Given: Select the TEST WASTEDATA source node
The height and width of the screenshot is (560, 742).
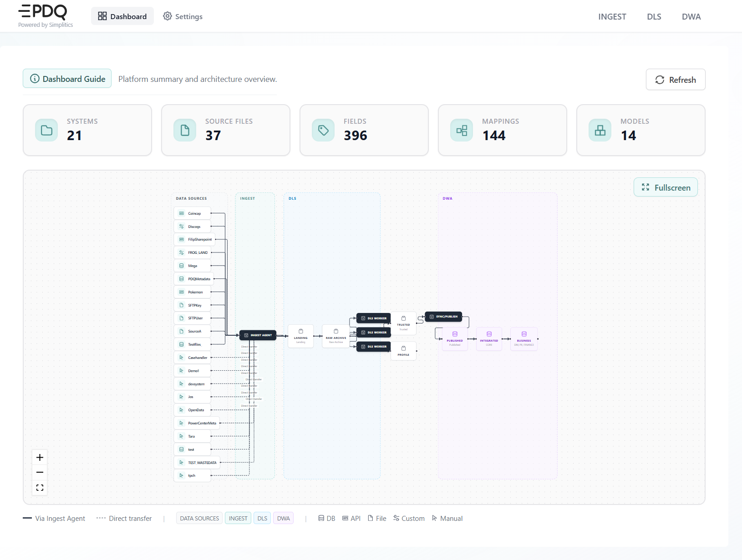Looking at the screenshot, I should 197,463.
